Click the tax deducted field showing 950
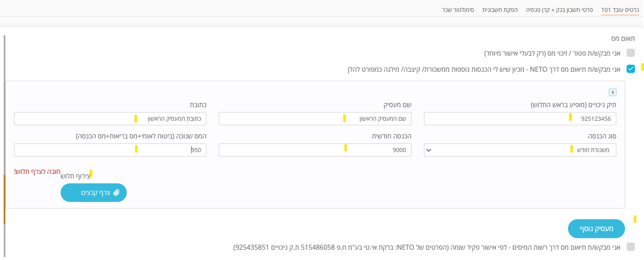This screenshot has width=644, height=260. point(110,150)
